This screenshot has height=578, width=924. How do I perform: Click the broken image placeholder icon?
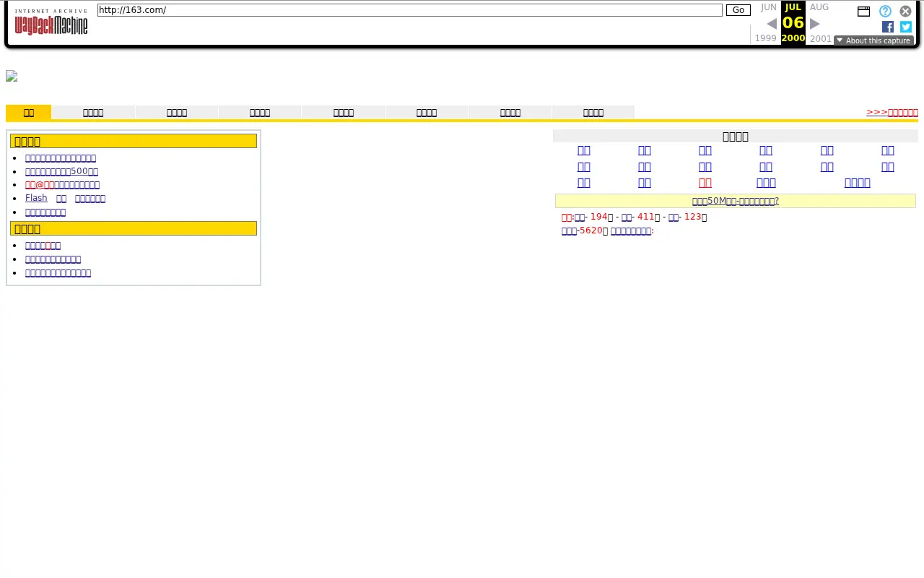[12, 77]
